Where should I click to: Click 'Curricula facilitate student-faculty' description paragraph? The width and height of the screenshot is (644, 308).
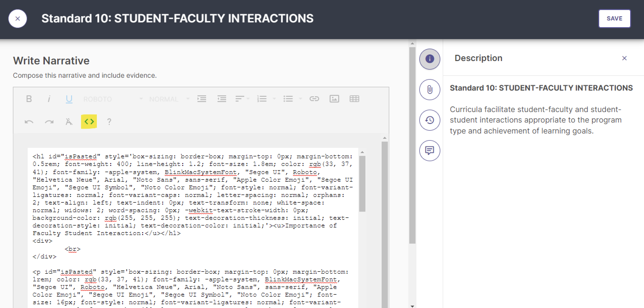[x=535, y=120]
